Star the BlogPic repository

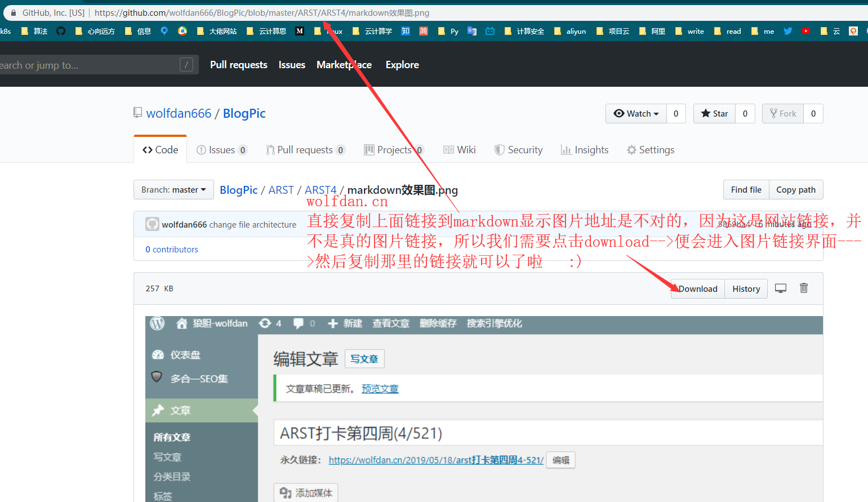coord(714,113)
